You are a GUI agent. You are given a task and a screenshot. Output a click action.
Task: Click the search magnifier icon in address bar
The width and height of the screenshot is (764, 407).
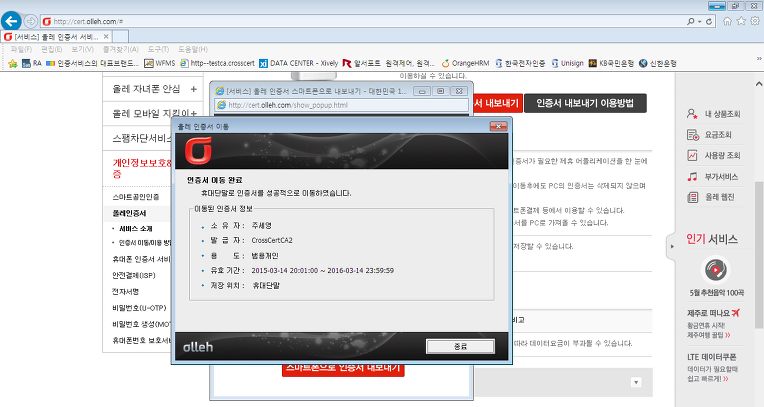click(691, 21)
